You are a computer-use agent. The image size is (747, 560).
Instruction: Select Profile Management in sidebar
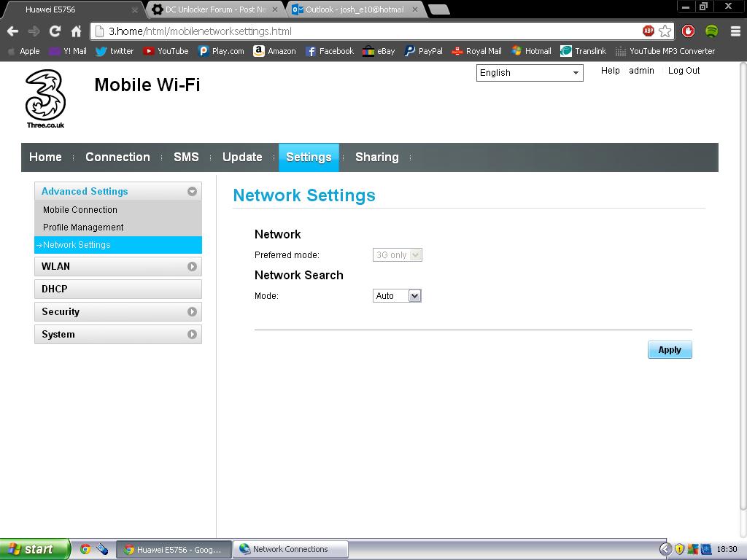[83, 227]
